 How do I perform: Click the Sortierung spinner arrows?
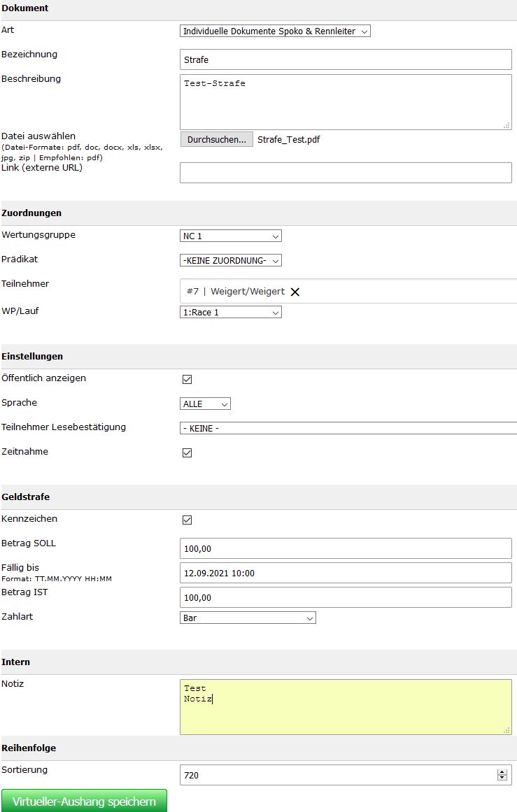pyautogui.click(x=502, y=775)
